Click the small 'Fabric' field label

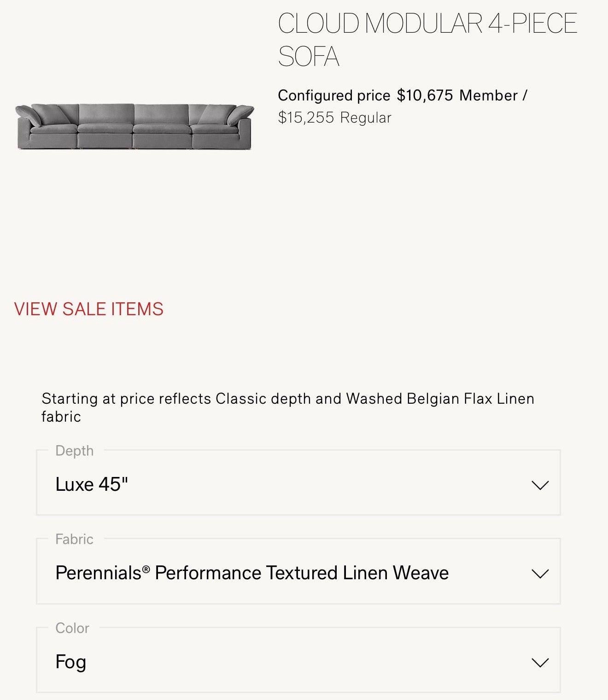[x=74, y=539]
